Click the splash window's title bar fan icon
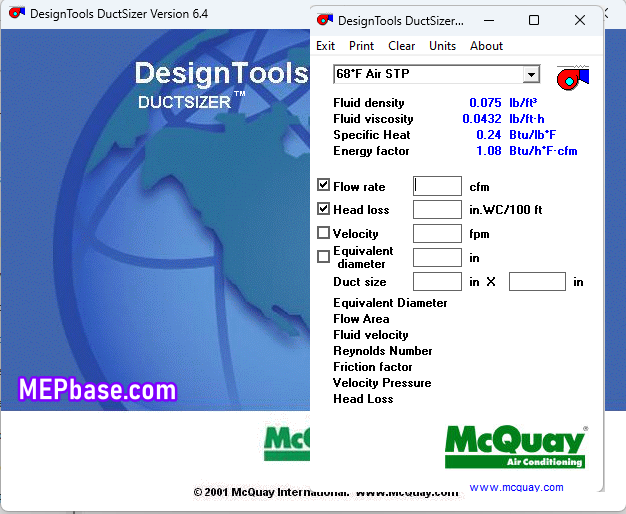626x514 pixels. (x=17, y=13)
